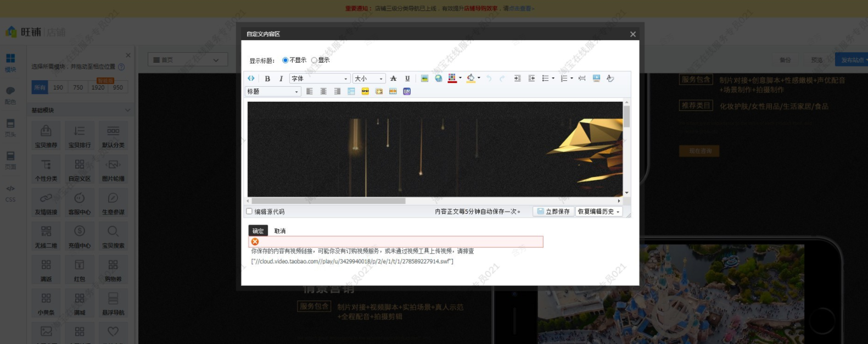Select 1920 width filter tab

(98, 87)
